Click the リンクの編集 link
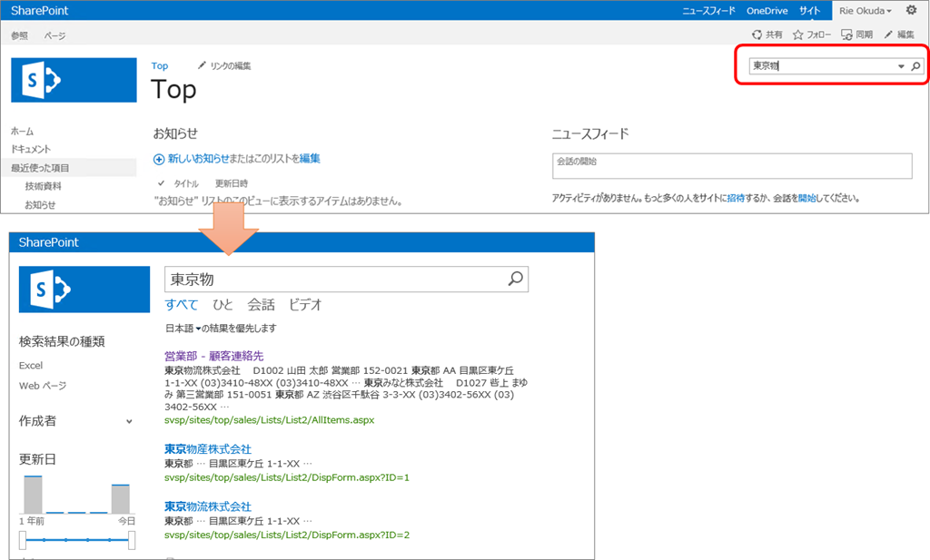This screenshot has width=930, height=560. [231, 65]
